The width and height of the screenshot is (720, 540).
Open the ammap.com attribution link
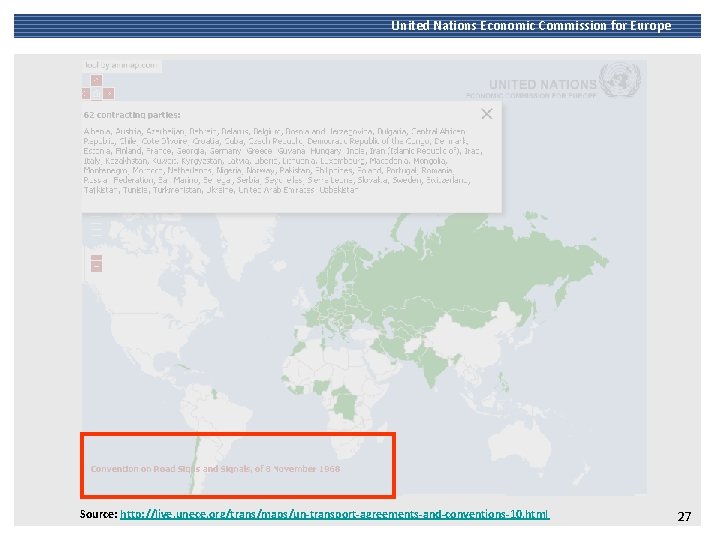[x=122, y=65]
